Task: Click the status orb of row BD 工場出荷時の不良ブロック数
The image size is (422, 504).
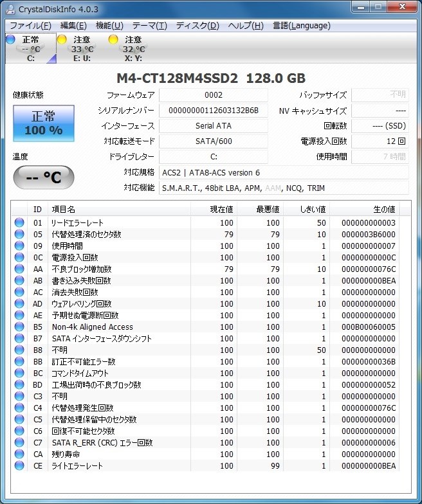Action: coord(19,384)
